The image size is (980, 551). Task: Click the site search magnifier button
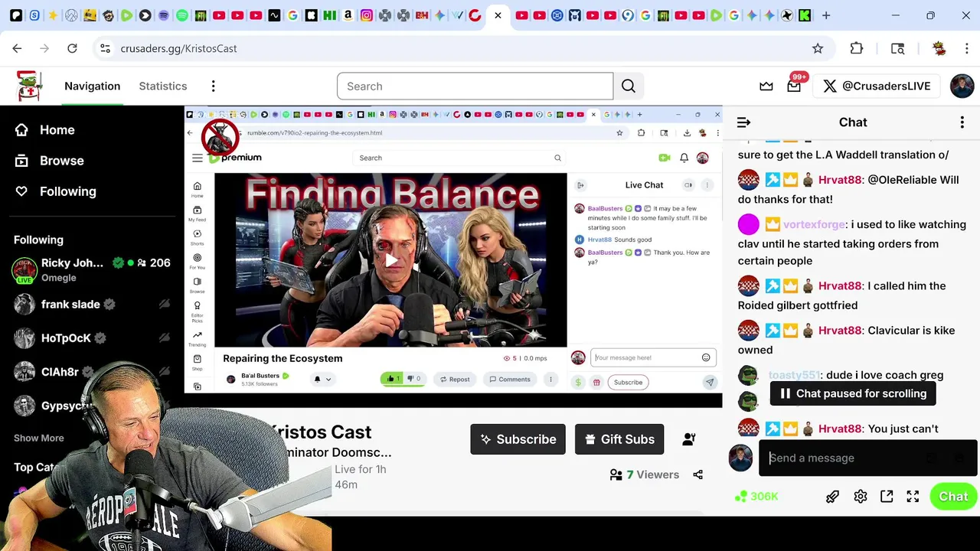coord(629,86)
